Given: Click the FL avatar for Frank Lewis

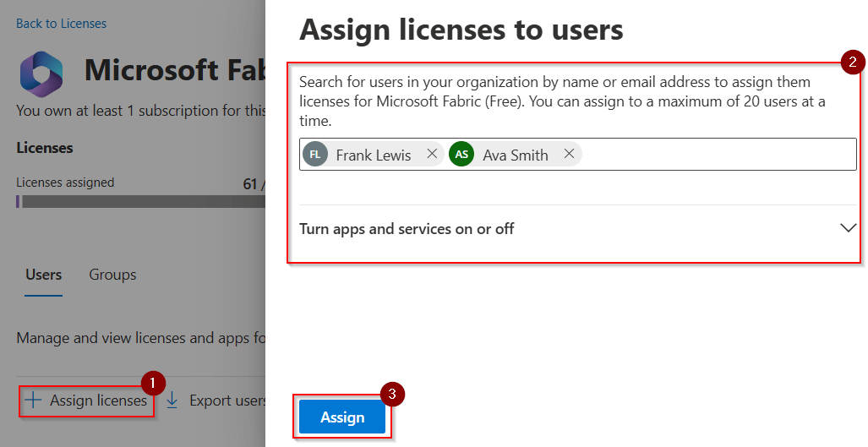Looking at the screenshot, I should click(315, 155).
